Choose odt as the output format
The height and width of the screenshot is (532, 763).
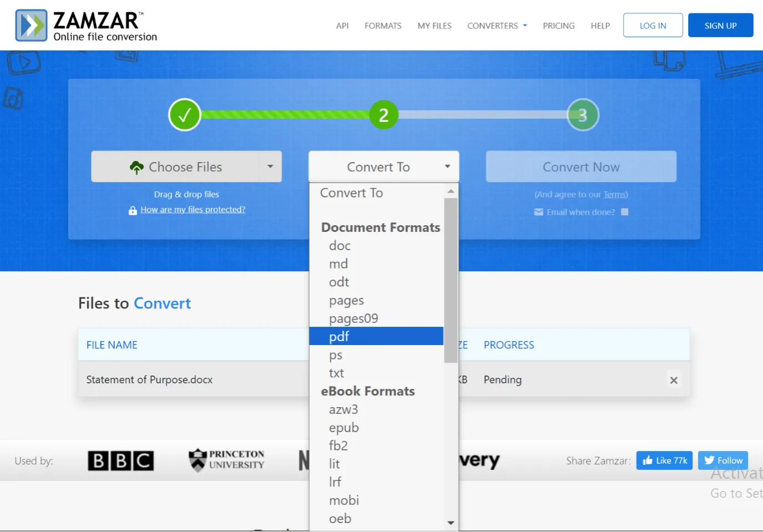pyautogui.click(x=376, y=282)
